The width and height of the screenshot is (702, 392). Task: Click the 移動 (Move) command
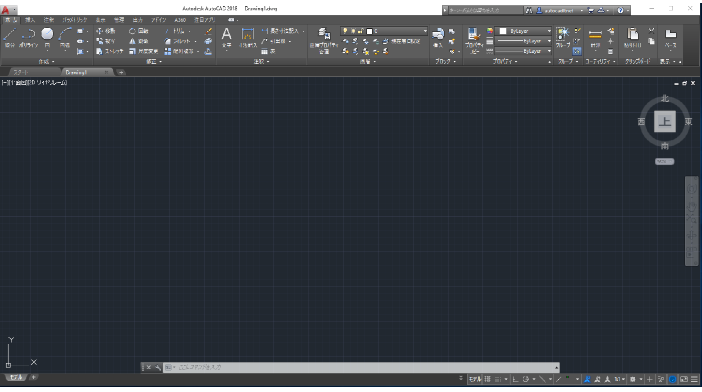tap(106, 31)
